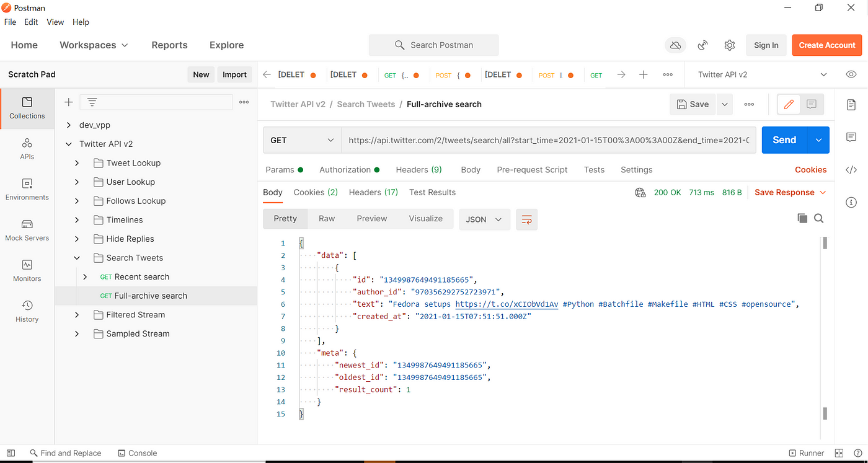868x463 pixels.
Task: Open the JSON format dropdown
Action: click(x=484, y=219)
